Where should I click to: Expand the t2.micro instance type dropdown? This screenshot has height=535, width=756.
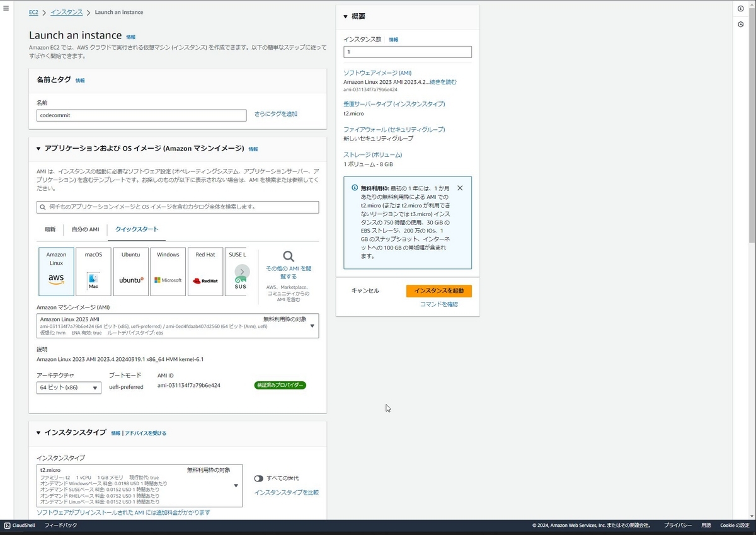pos(236,486)
